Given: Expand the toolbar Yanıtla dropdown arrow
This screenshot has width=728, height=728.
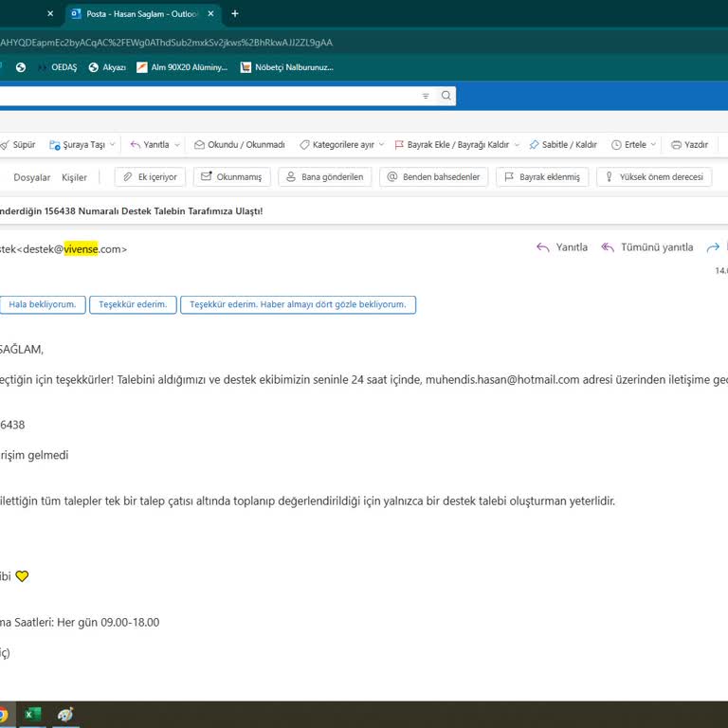Looking at the screenshot, I should click(177, 145).
